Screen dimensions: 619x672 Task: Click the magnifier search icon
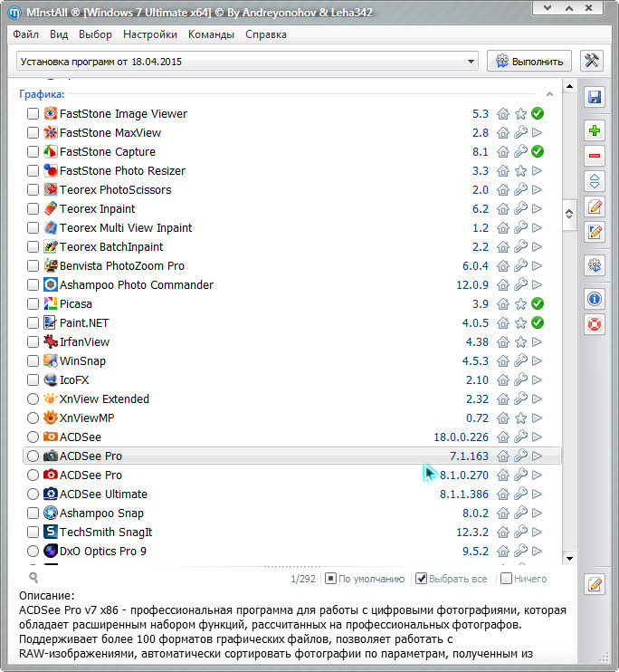click(x=33, y=578)
